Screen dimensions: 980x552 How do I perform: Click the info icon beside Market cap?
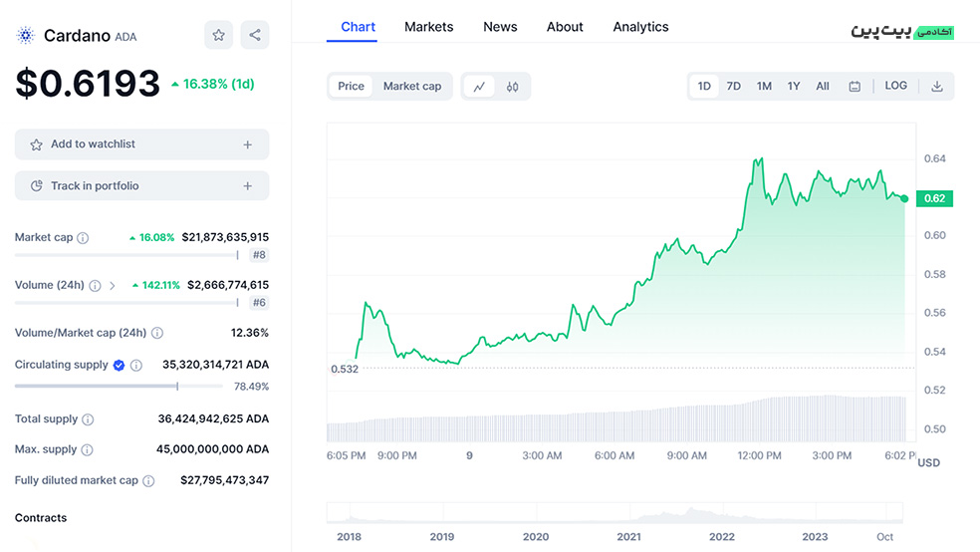[83, 238]
